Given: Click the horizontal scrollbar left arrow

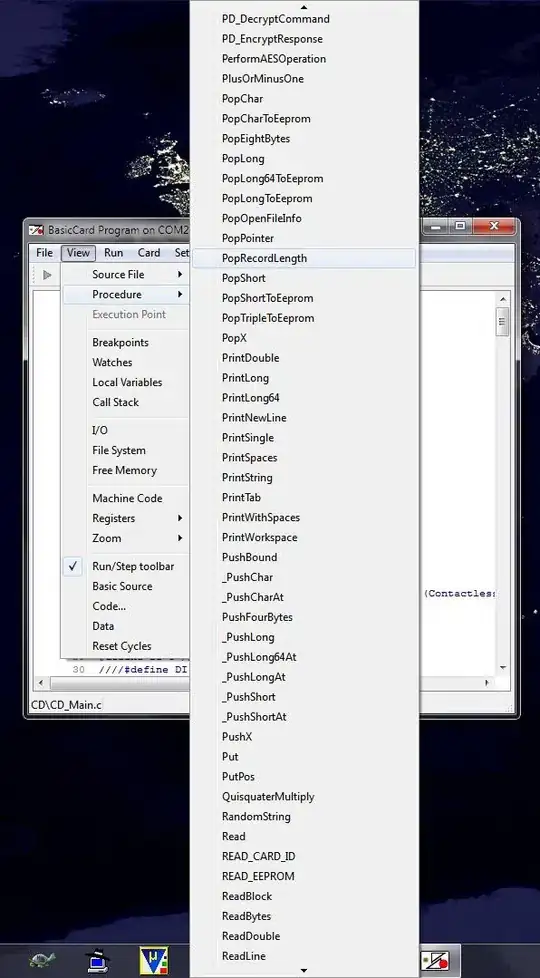Looking at the screenshot, I should [x=41, y=683].
